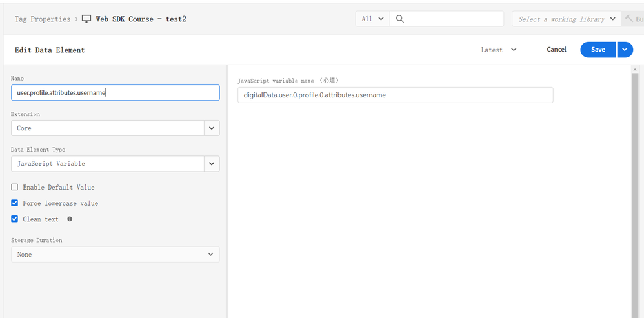Viewport: 644px width, 318px height.
Task: Open the Extension dropdown showing Core
Action: [x=115, y=128]
